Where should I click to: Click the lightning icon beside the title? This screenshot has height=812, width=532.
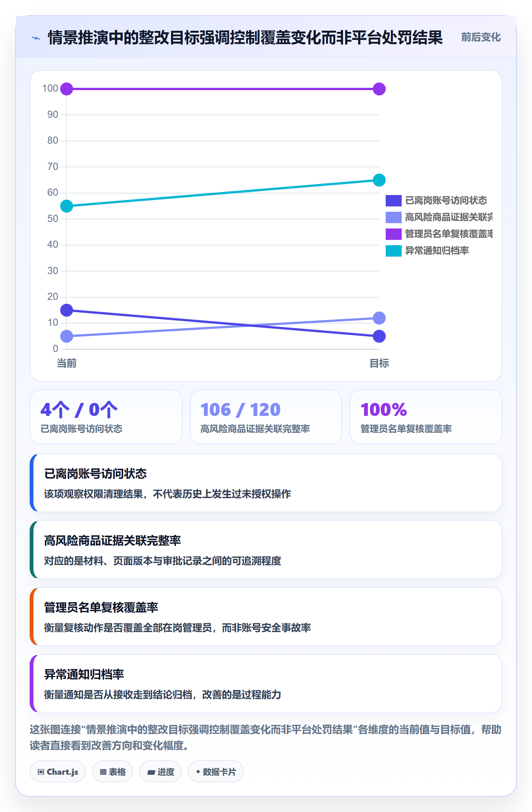coord(36,38)
